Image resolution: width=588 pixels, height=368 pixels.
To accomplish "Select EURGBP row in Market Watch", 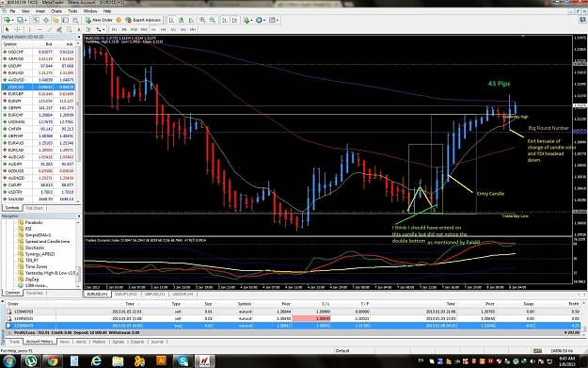I will (x=39, y=94).
